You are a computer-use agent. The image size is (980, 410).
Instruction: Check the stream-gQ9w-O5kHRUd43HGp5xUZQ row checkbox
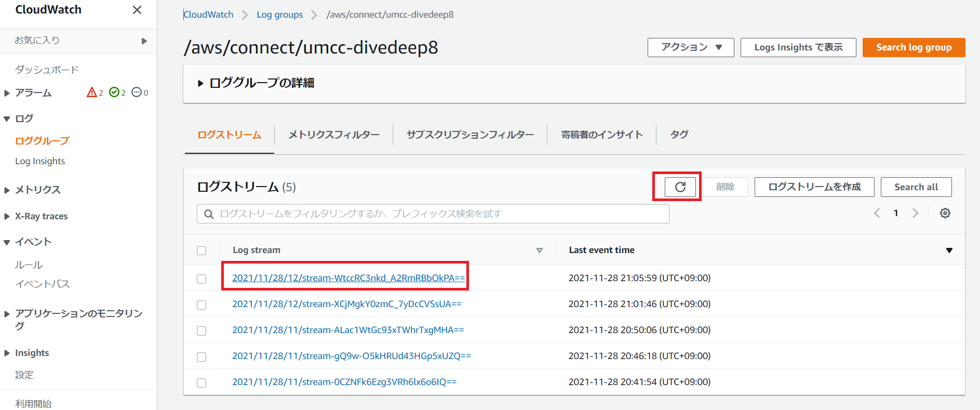202,357
